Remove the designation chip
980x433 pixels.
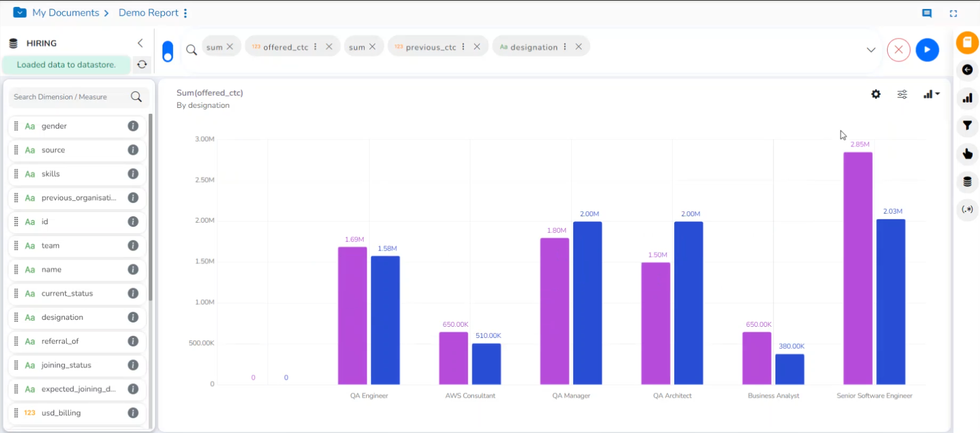click(579, 47)
